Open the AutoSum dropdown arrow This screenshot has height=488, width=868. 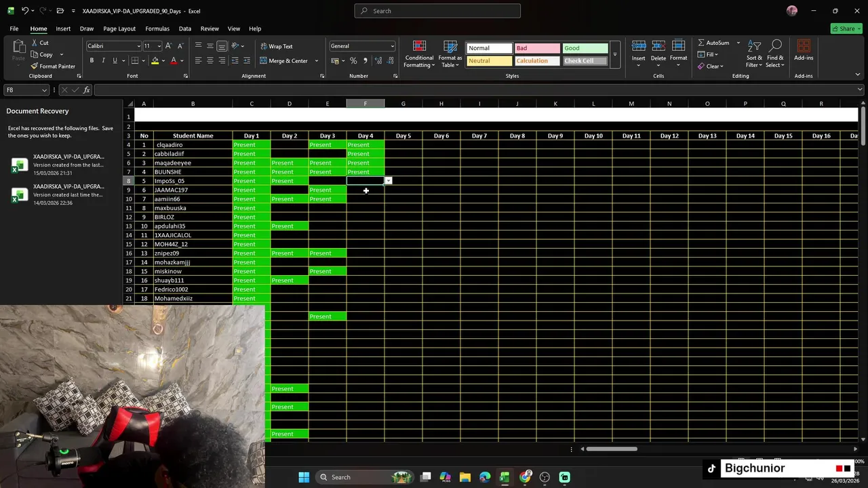(738, 43)
